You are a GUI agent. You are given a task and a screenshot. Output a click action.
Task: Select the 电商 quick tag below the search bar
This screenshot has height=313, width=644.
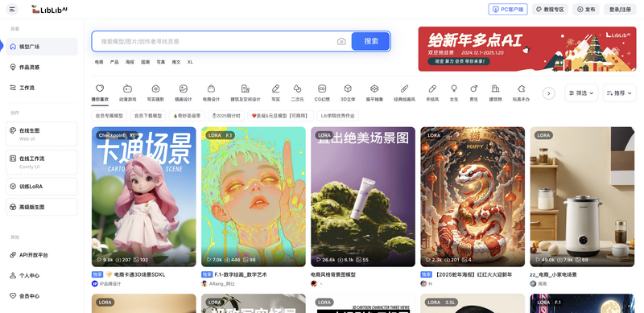pyautogui.click(x=99, y=62)
